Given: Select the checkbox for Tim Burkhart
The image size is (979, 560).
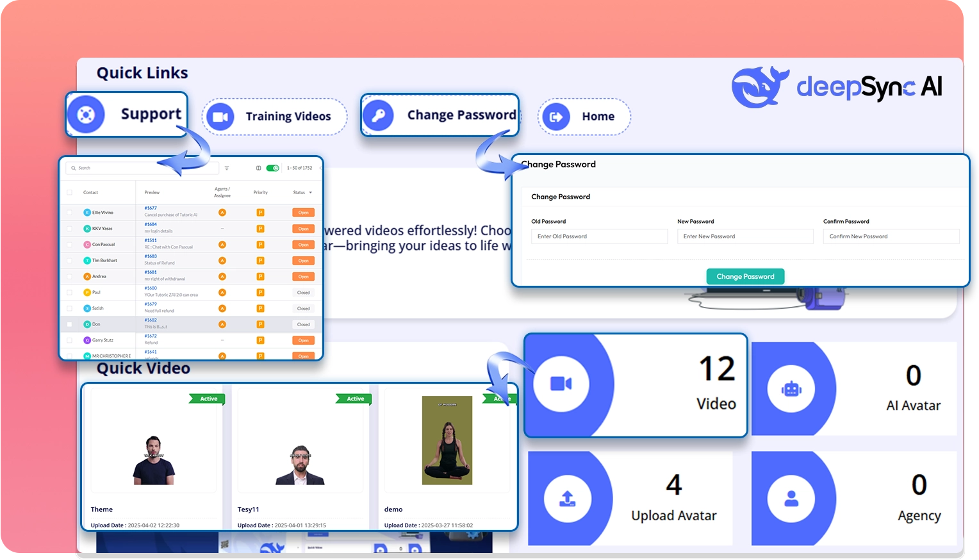Looking at the screenshot, I should point(70,261).
